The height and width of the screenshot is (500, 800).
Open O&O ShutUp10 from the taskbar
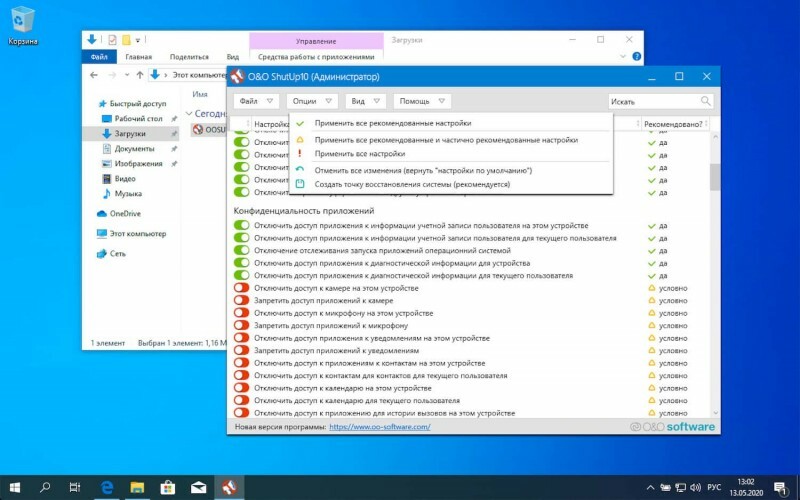[229, 488]
